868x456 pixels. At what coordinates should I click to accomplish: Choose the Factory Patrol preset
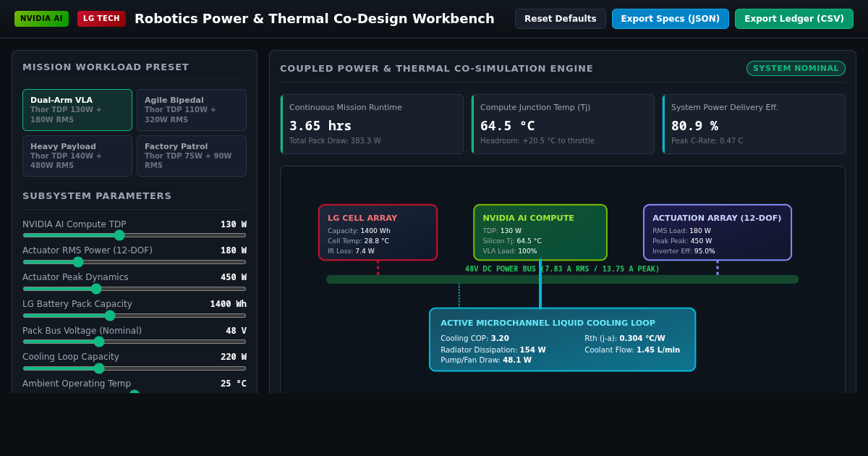point(192,156)
